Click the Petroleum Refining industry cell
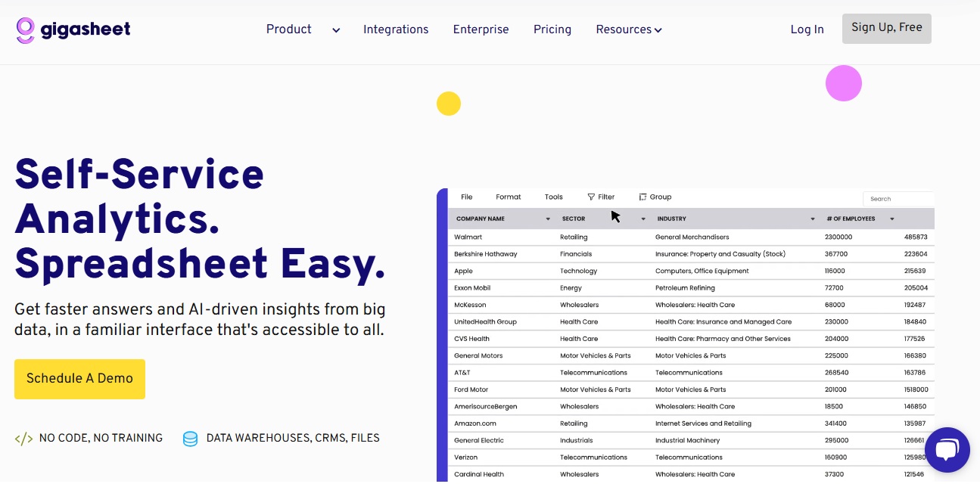Screen dimensions: 980x487 (x=685, y=288)
